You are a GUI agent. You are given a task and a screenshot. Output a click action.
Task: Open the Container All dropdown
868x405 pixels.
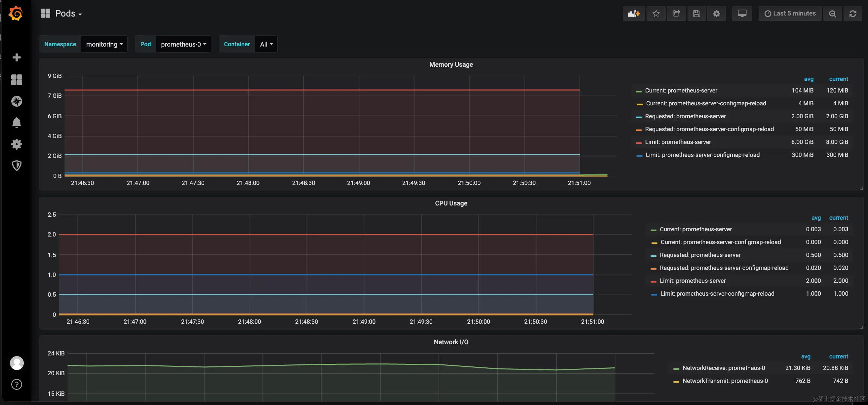266,44
